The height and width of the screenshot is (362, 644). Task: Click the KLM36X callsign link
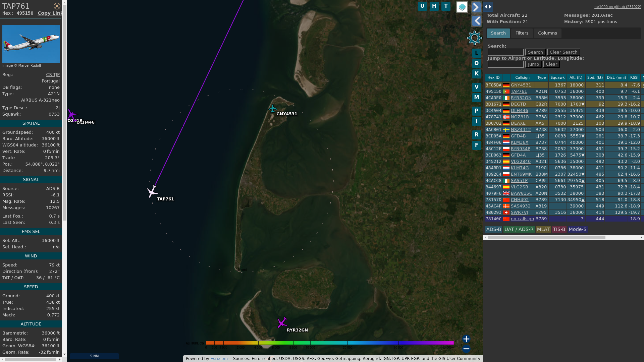[519, 142]
